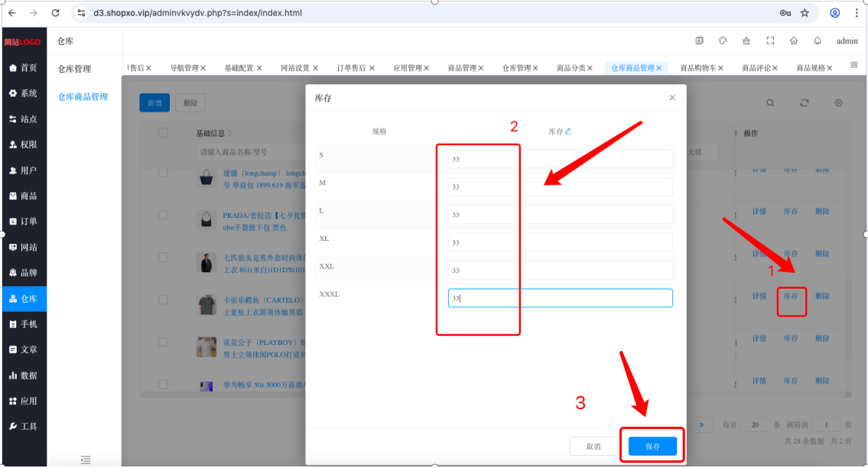
Task: Check the 卡帝乐鳄鱼 product row checkbox
Action: click(163, 300)
